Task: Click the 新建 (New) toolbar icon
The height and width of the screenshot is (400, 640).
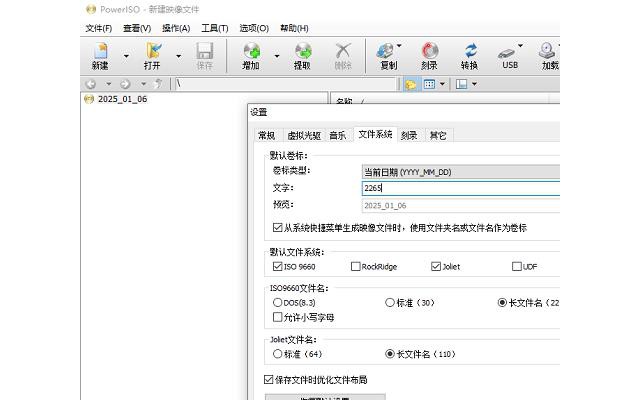Action: (x=100, y=56)
